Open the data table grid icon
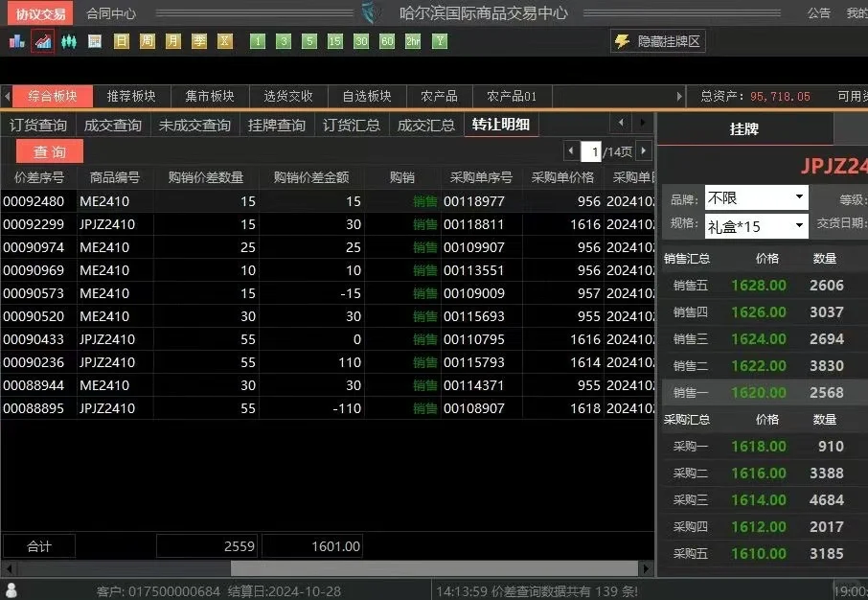Image resolution: width=868 pixels, height=600 pixels. [95, 41]
